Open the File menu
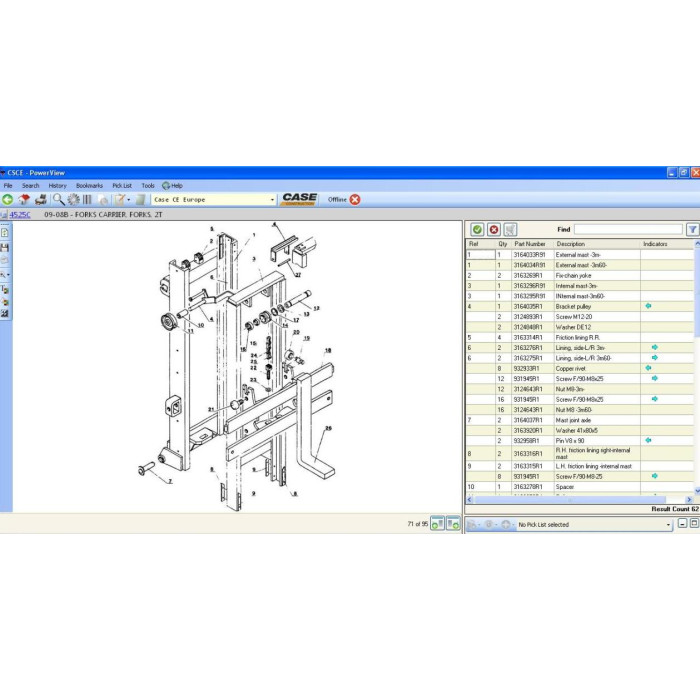Image resolution: width=700 pixels, height=700 pixels. coord(8,186)
